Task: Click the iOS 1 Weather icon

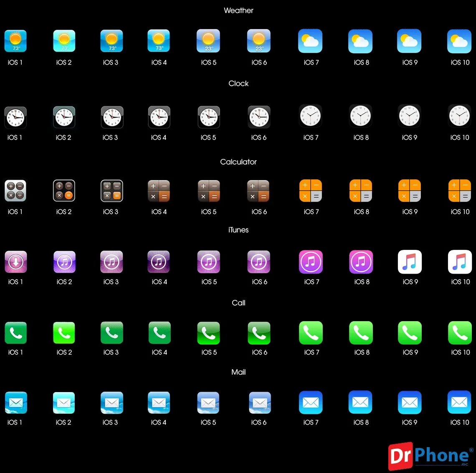Action: click(x=15, y=41)
